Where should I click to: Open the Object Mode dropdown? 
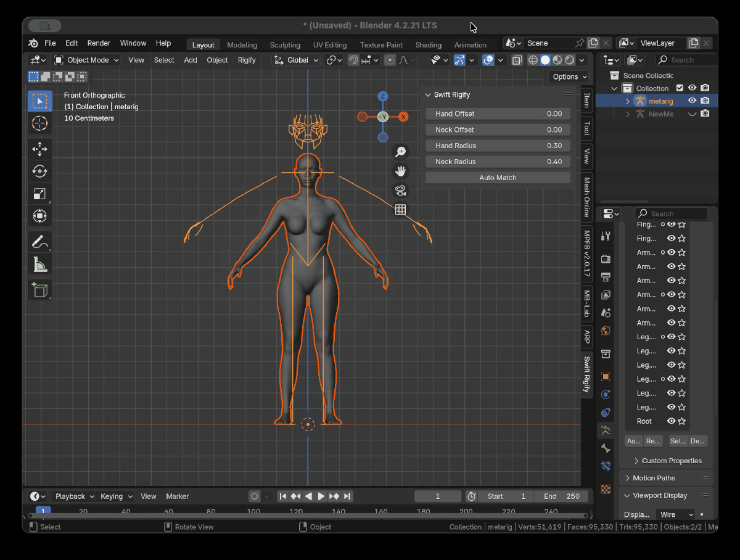[x=86, y=60]
